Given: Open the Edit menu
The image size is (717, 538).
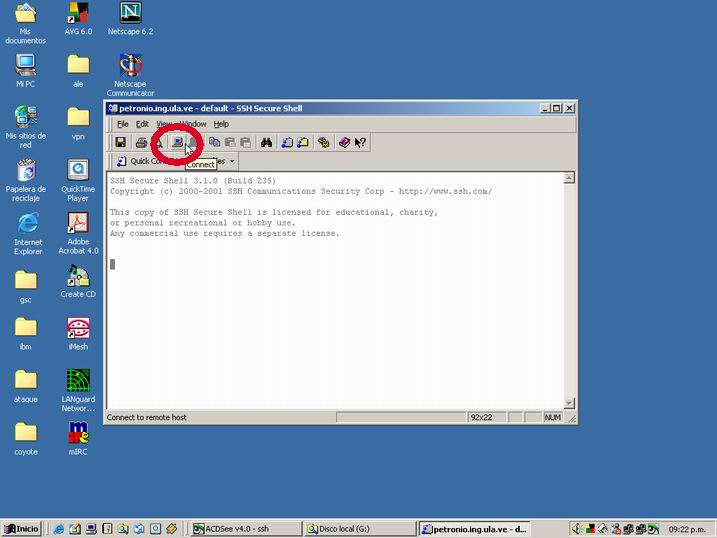Looking at the screenshot, I should [142, 124].
